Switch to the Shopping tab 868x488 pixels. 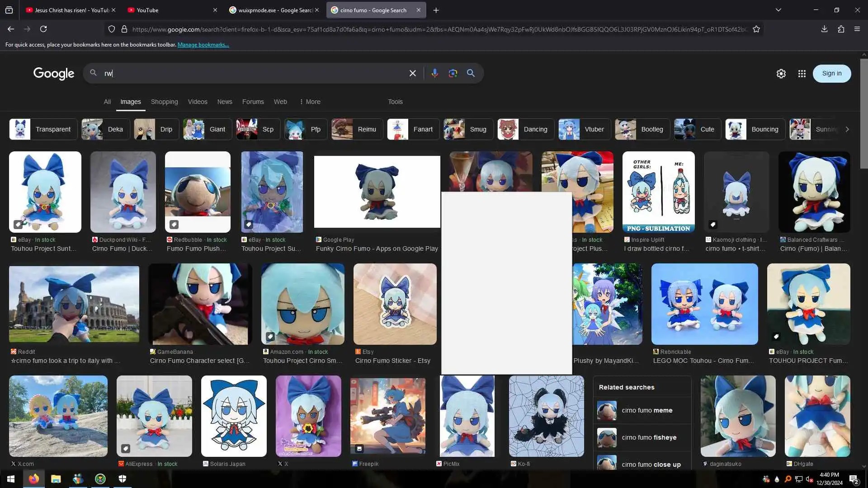pyautogui.click(x=164, y=102)
